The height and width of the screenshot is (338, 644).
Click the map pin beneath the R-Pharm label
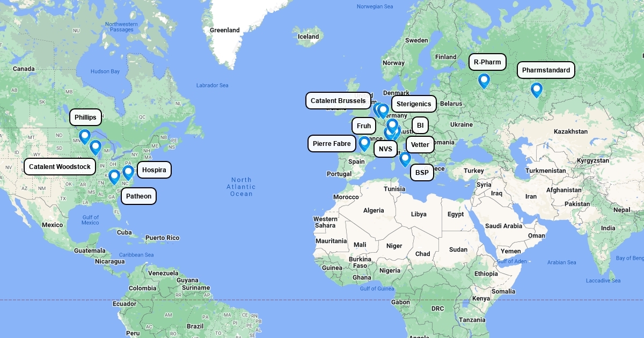484,80
